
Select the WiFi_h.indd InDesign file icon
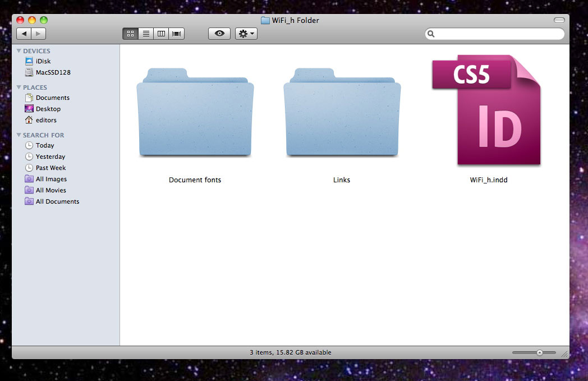[x=487, y=110]
